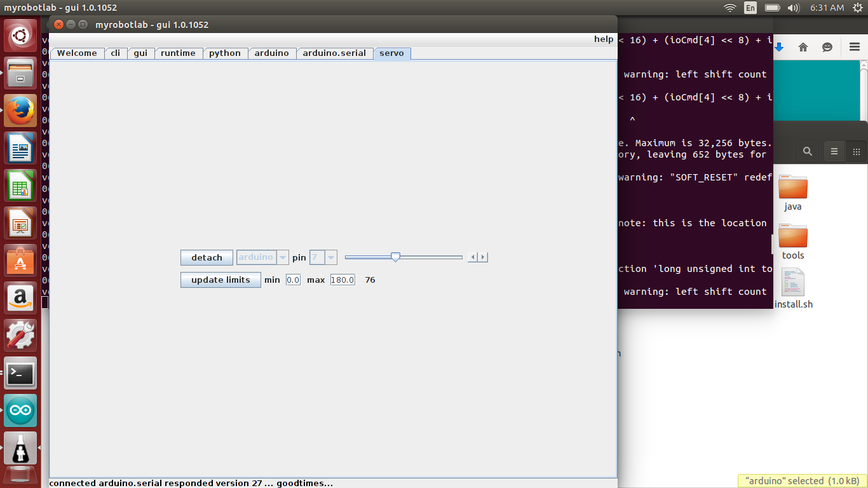
Task: Open the battery indicator menu
Action: [773, 8]
